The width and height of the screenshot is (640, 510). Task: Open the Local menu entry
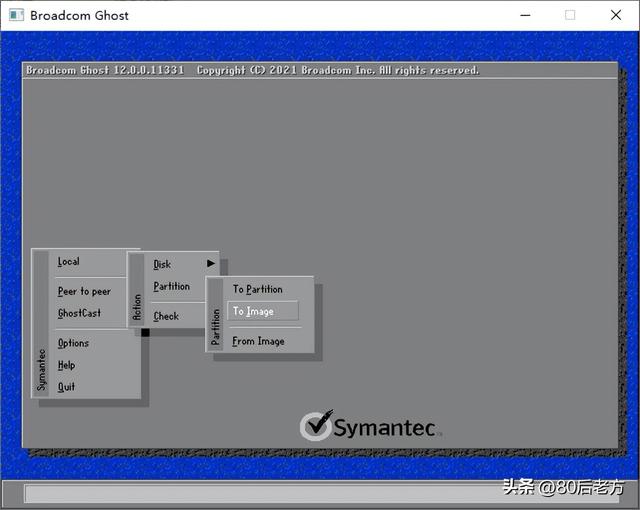pyautogui.click(x=69, y=262)
